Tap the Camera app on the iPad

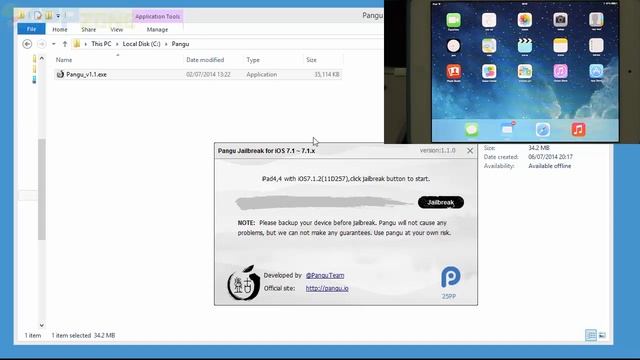point(560,20)
